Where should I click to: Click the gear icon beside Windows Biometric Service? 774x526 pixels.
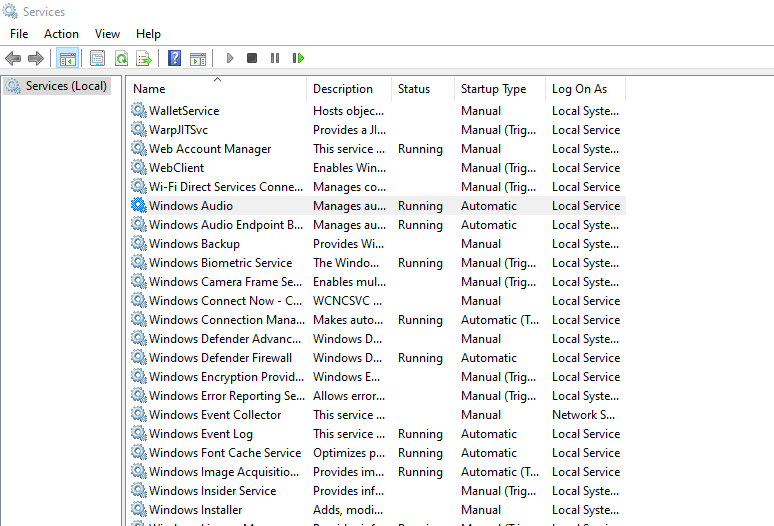pyautogui.click(x=139, y=263)
